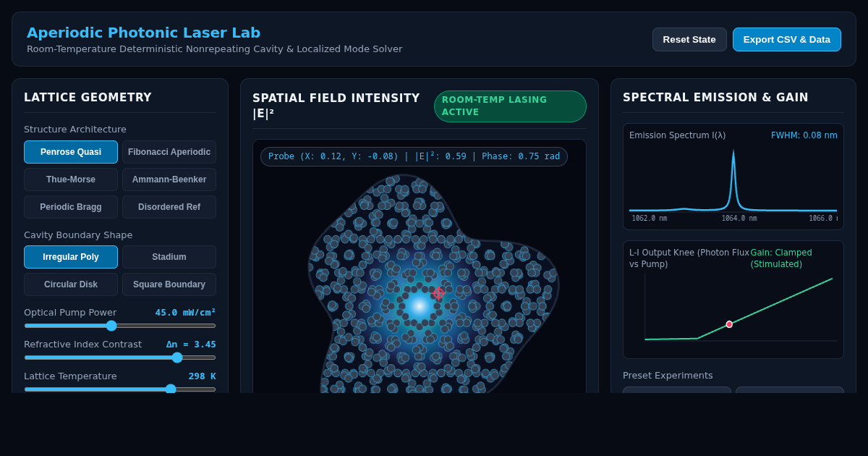Click the Gain: Clamped (Stimulated) label

781,258
